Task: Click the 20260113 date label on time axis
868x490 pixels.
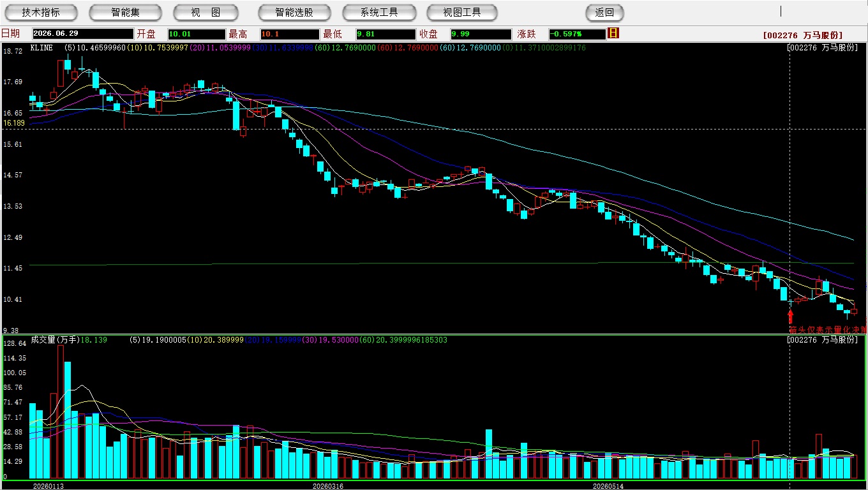Action: click(x=49, y=486)
